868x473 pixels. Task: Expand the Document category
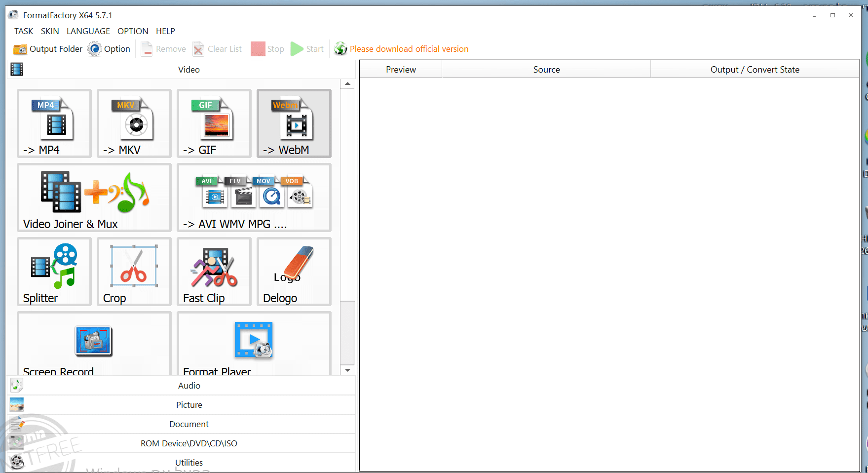pos(181,424)
